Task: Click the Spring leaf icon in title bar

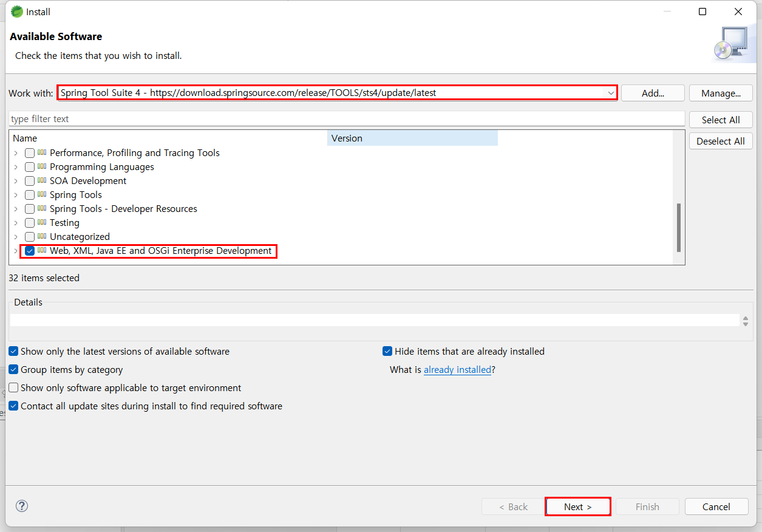Action: 17,12
